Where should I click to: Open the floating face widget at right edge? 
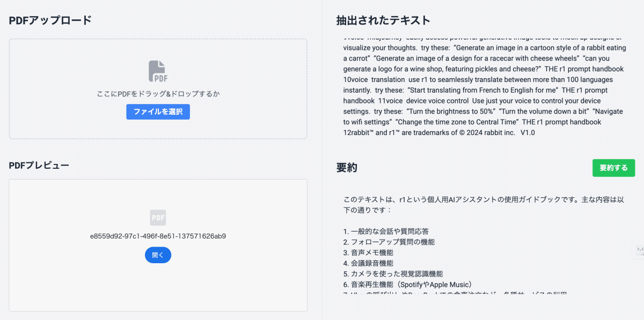tap(640, 249)
